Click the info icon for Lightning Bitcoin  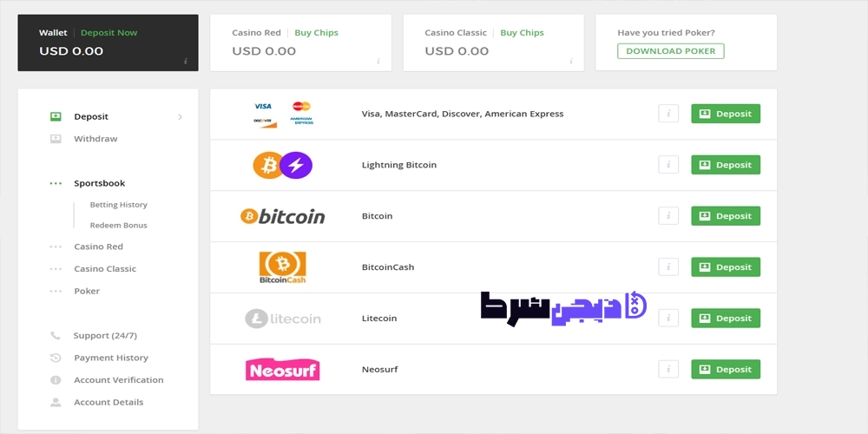(x=668, y=164)
